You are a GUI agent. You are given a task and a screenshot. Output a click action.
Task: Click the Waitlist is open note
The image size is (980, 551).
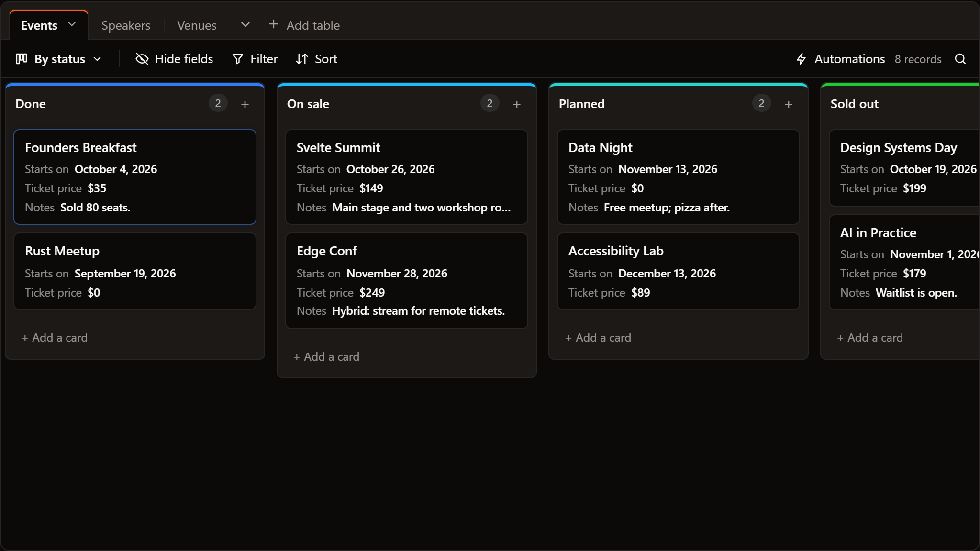click(916, 293)
